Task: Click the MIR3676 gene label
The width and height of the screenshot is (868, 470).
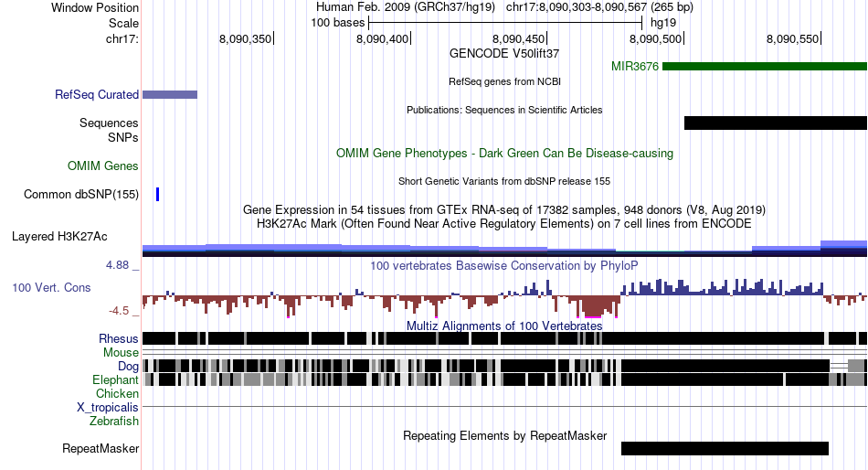Action: 634,67
